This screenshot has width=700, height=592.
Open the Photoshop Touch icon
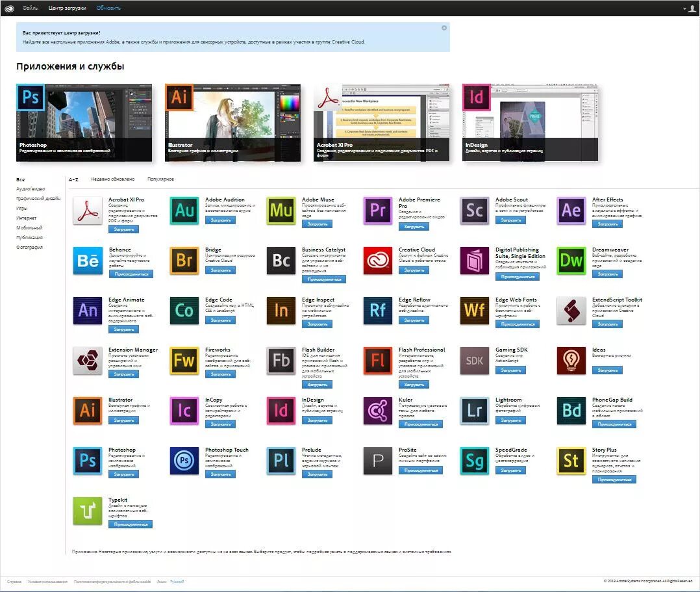pyautogui.click(x=184, y=461)
